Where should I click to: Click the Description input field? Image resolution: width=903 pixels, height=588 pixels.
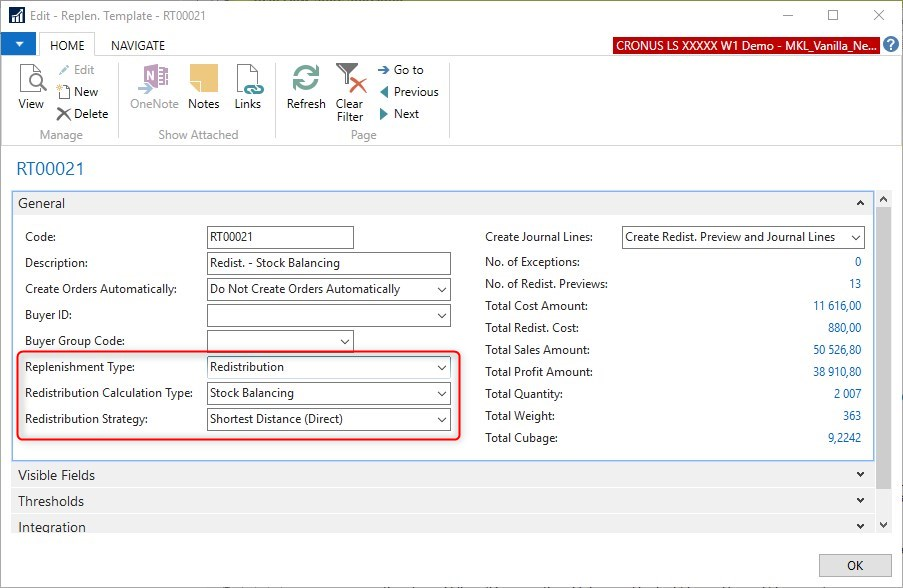[x=328, y=263]
